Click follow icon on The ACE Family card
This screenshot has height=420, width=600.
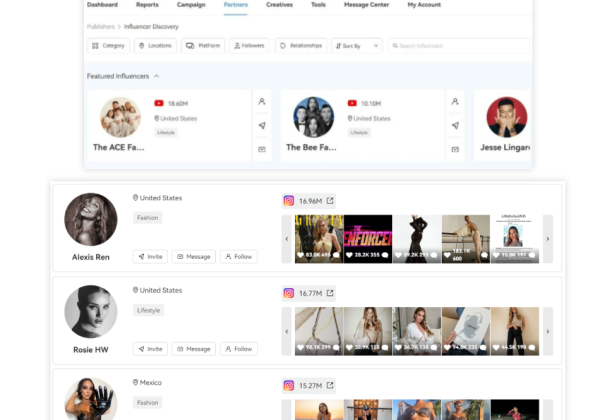262,101
